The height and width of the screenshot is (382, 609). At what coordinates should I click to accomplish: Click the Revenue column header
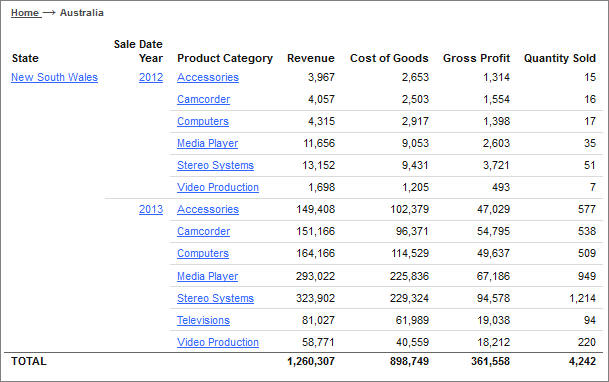click(x=311, y=58)
